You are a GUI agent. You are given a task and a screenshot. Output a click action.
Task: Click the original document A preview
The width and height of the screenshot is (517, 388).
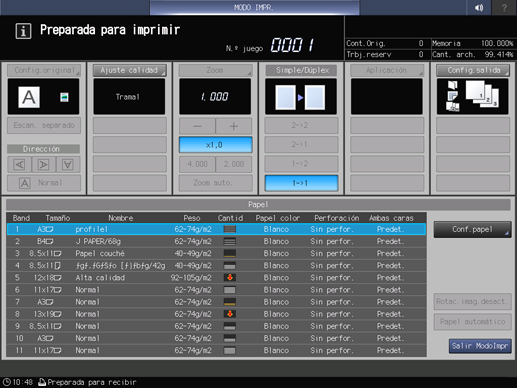(29, 97)
